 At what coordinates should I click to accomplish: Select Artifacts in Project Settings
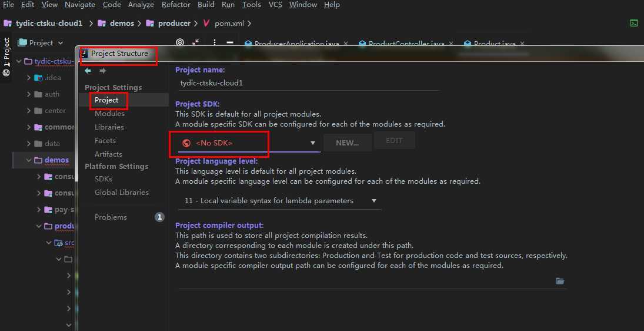coord(108,154)
